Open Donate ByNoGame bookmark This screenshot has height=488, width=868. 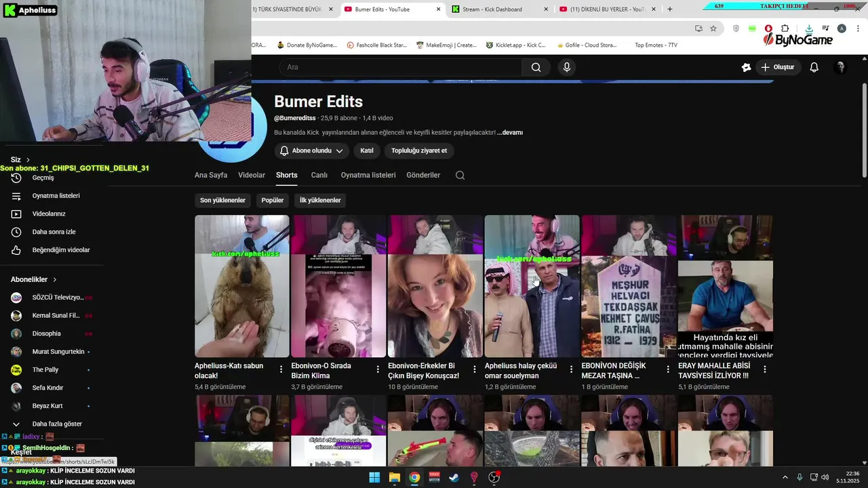[307, 45]
